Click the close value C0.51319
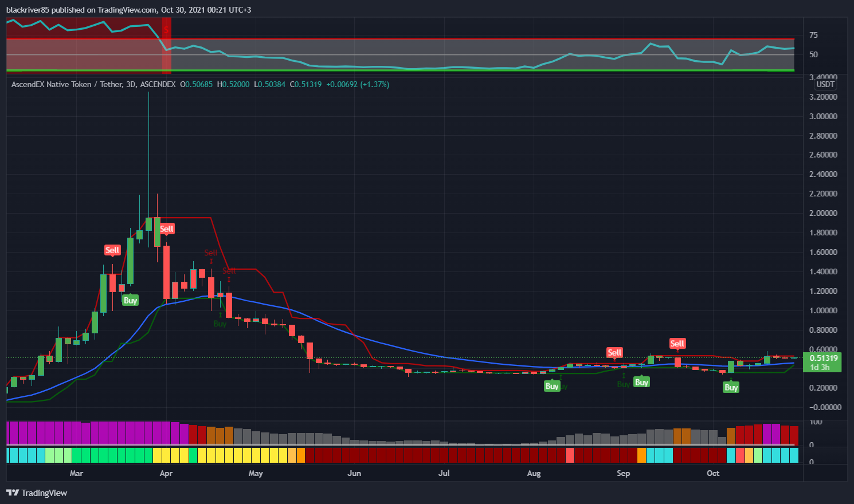This screenshot has width=854, height=504. click(305, 84)
